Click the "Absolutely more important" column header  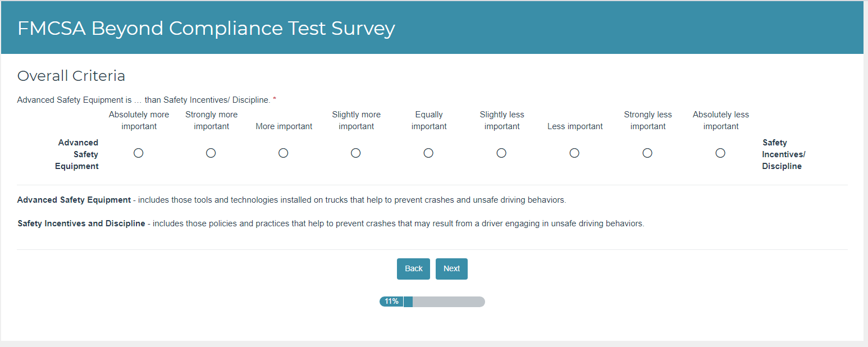(x=139, y=121)
